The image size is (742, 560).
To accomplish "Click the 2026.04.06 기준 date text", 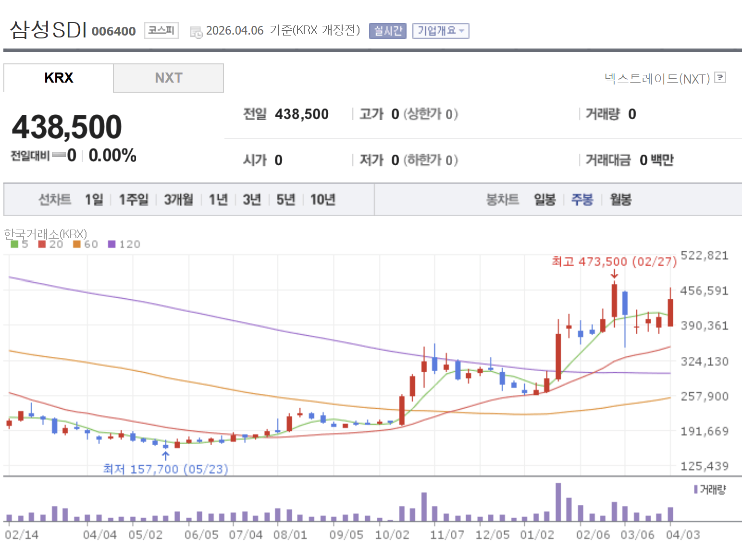I will [x=283, y=30].
